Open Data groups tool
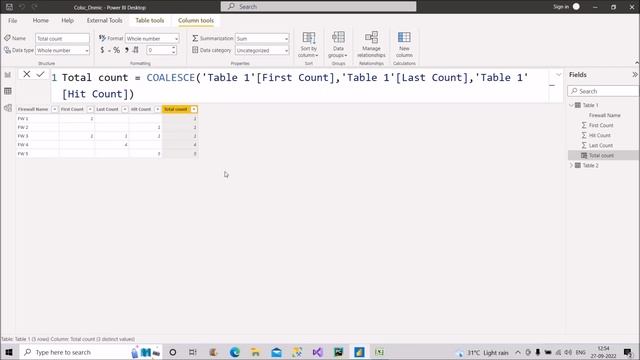 pyautogui.click(x=338, y=44)
